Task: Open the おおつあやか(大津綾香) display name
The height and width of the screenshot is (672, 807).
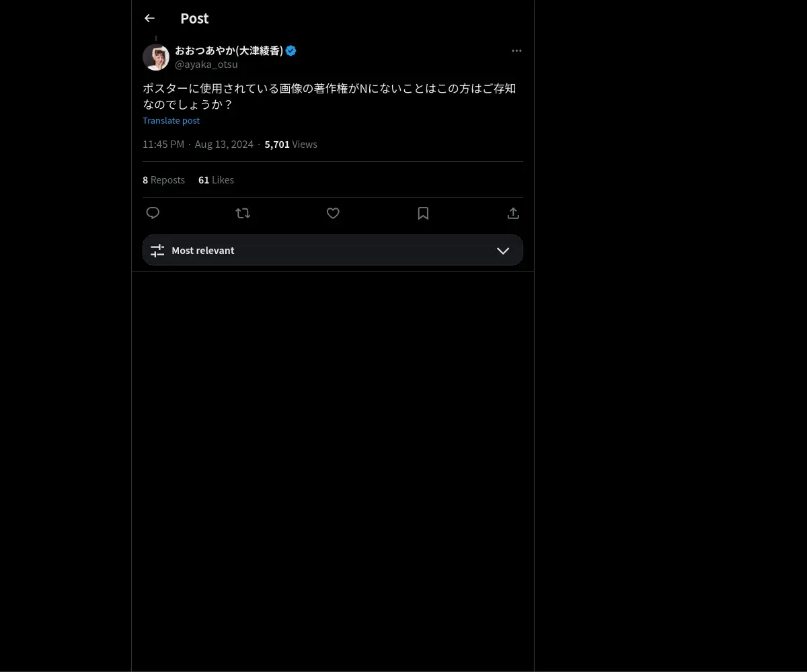Action: pyautogui.click(x=229, y=50)
